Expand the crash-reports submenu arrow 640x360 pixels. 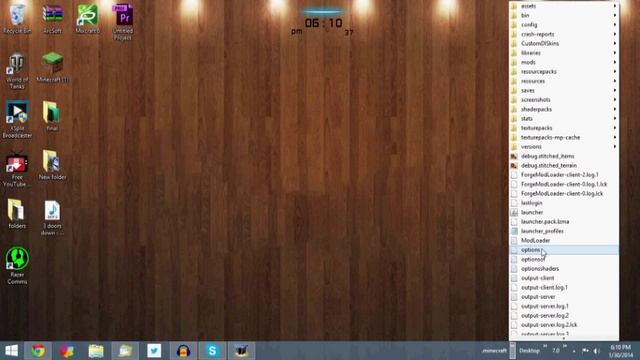click(615, 34)
